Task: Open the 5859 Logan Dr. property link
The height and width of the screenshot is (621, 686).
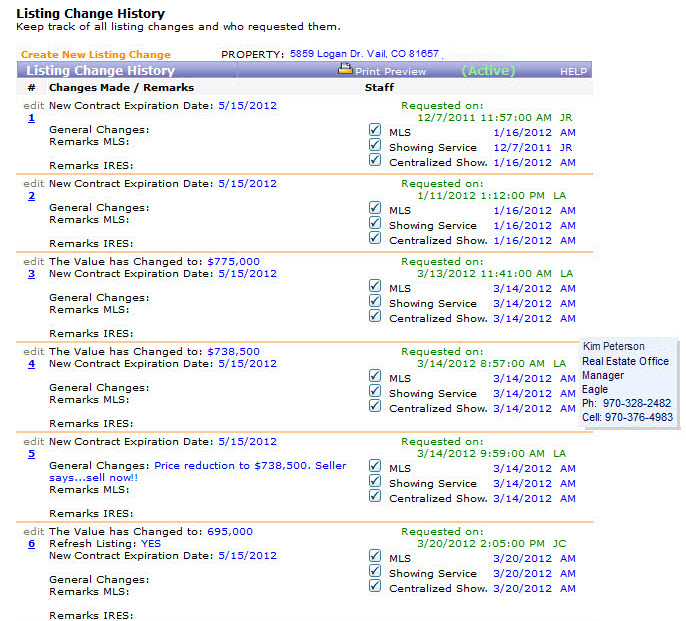Action: (x=364, y=54)
